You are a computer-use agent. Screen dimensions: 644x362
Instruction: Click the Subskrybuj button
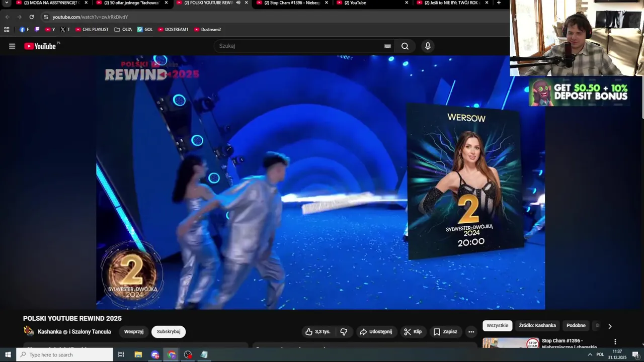(169, 332)
